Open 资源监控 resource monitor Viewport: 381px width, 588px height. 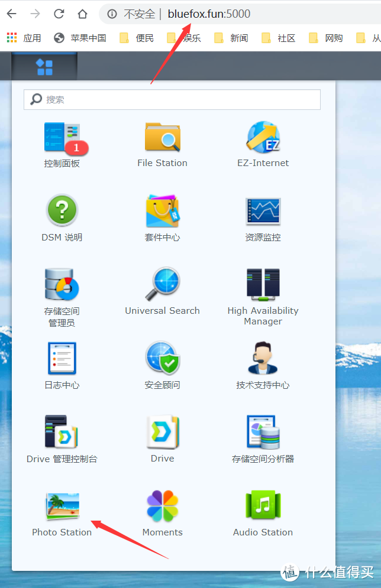[x=263, y=219]
